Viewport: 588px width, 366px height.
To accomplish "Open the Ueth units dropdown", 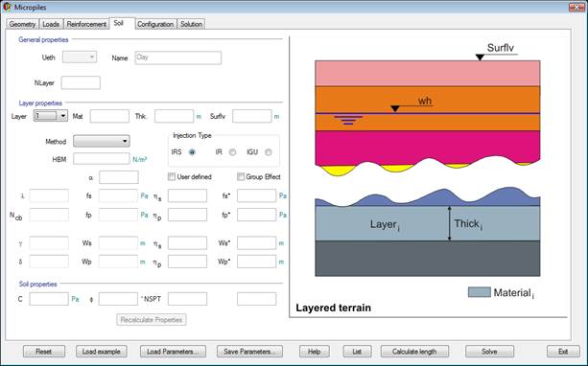I will point(80,57).
